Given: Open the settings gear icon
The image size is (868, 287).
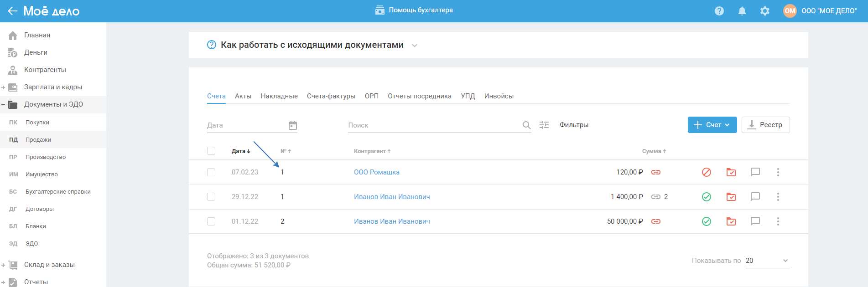Looking at the screenshot, I should coord(765,11).
